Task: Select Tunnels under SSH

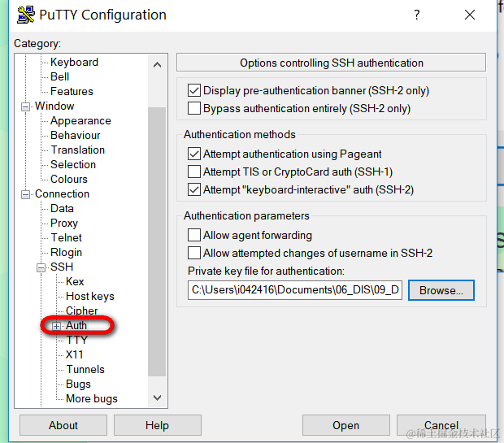Action: pos(85,369)
